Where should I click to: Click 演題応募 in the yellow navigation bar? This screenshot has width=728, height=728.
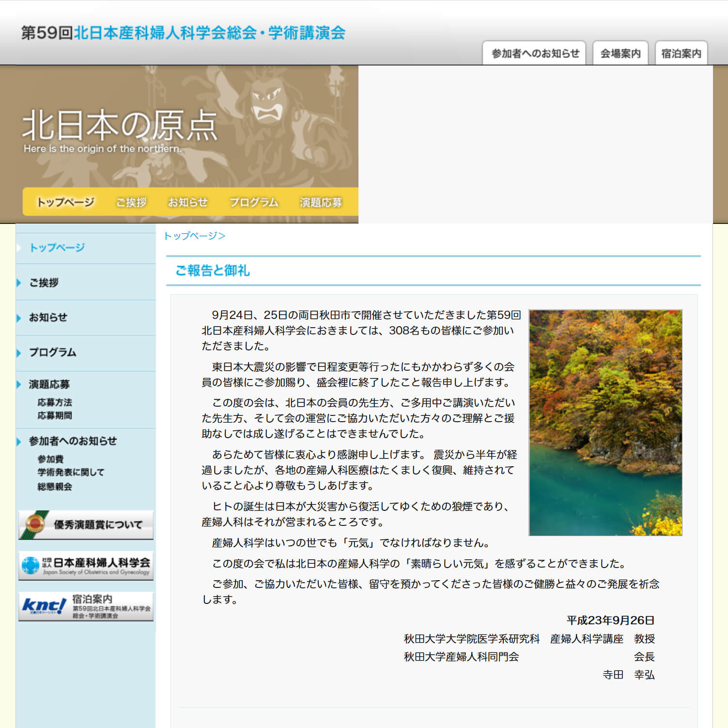(x=321, y=202)
